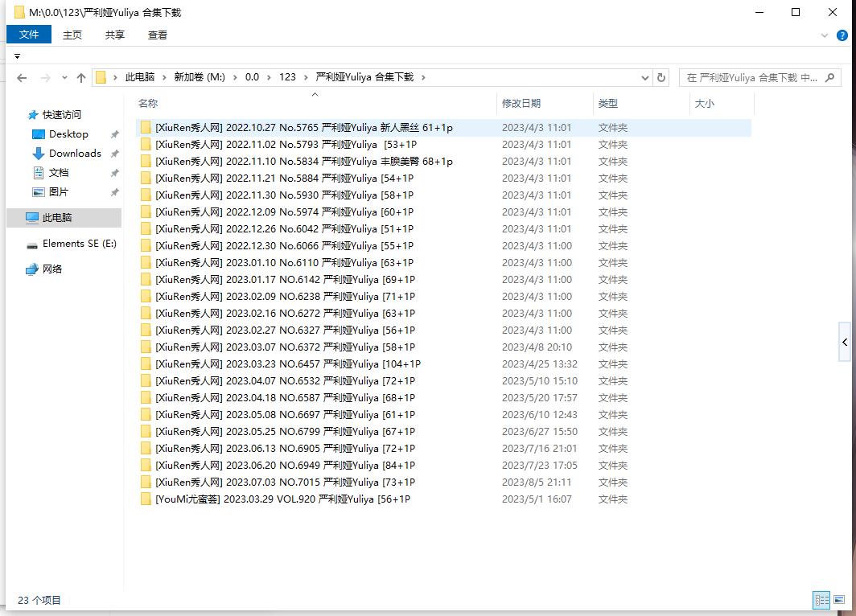
Task: Select the No.5834 丰腴美臀 folder icon
Action: pyautogui.click(x=146, y=162)
